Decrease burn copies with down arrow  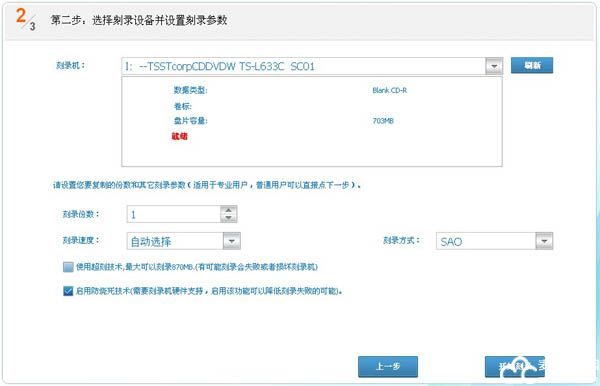(228, 218)
